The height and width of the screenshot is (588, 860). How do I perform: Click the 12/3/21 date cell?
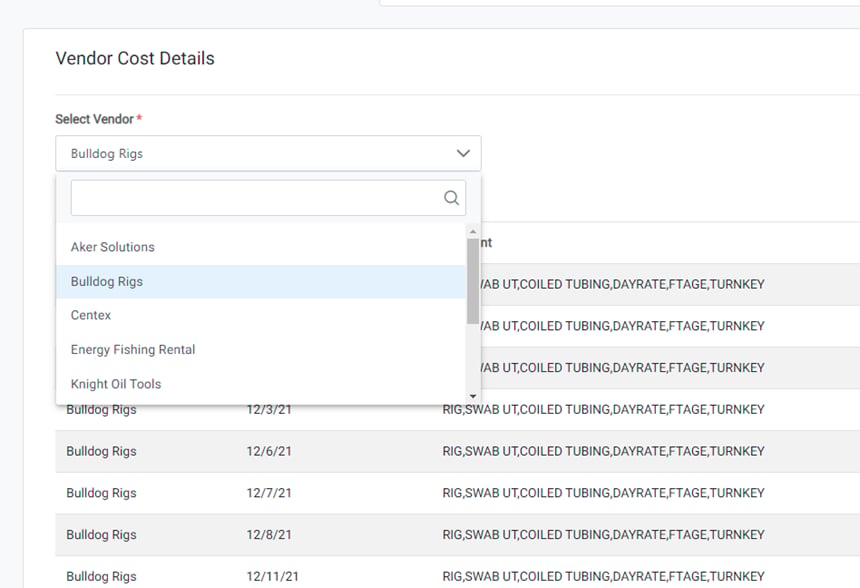tap(269, 410)
